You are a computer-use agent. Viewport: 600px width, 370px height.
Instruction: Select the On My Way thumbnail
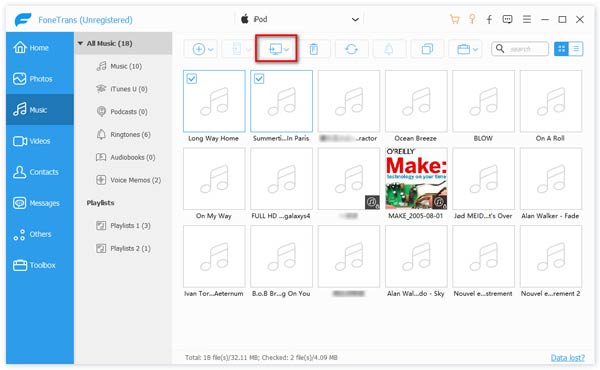click(214, 179)
